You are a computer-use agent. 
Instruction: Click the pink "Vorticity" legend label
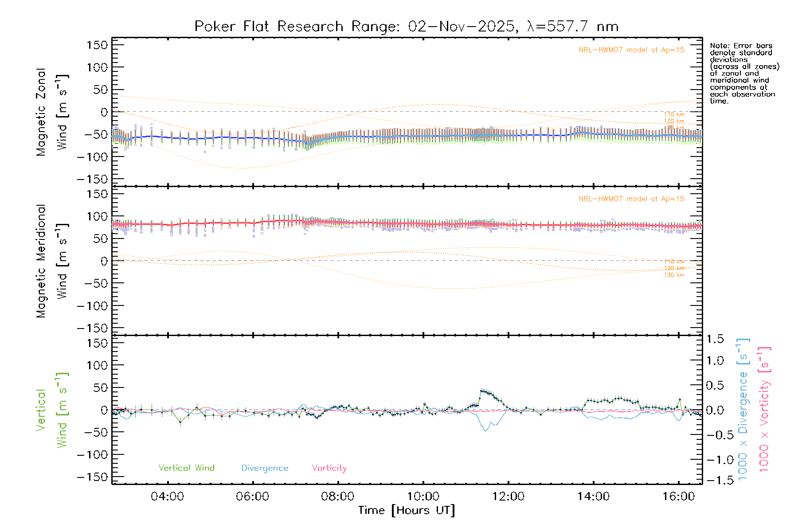pyautogui.click(x=329, y=468)
